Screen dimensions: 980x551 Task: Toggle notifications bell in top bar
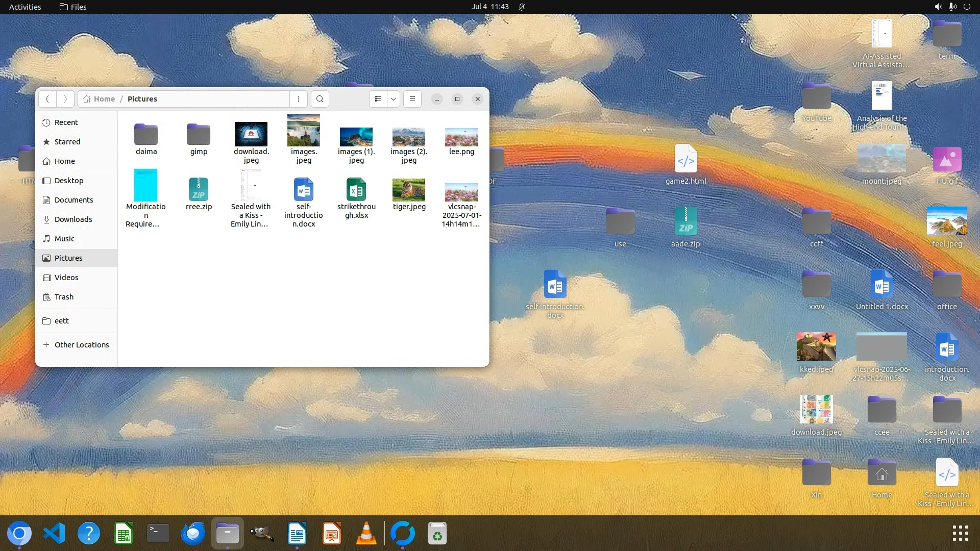[522, 7]
